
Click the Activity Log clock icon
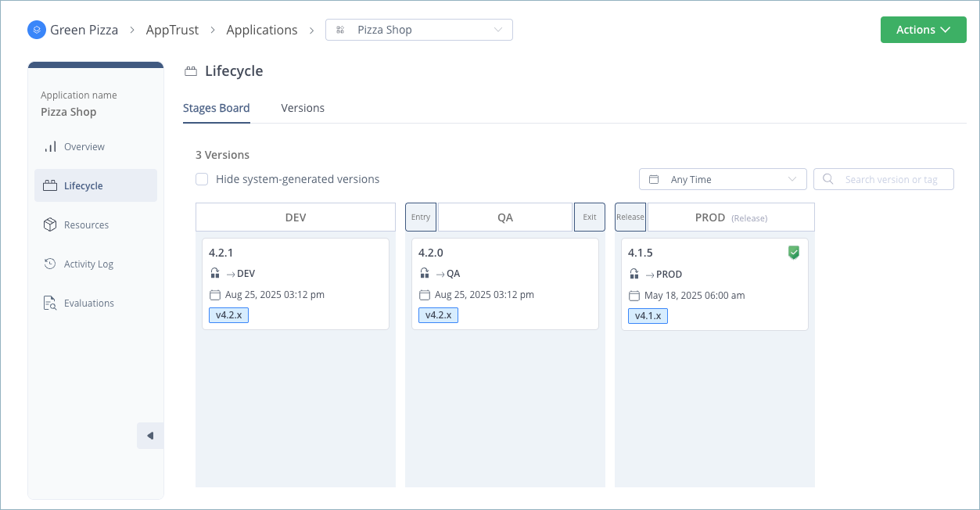(50, 264)
